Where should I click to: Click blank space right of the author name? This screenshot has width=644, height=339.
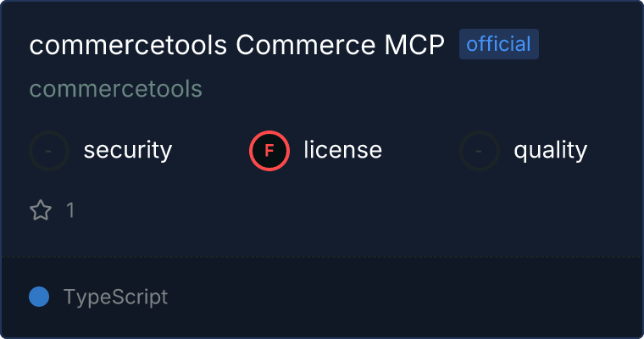(407, 89)
